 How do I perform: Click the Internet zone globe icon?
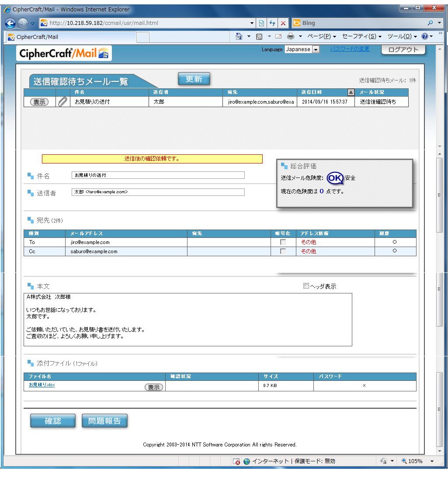pyautogui.click(x=247, y=461)
